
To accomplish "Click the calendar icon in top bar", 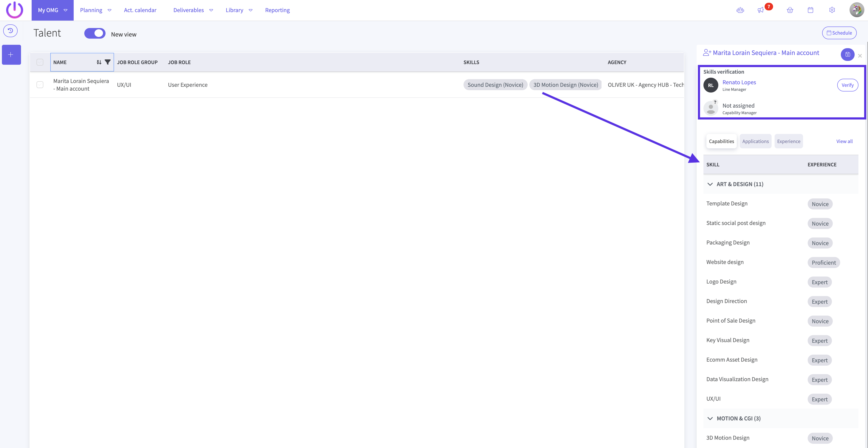I will click(x=810, y=10).
